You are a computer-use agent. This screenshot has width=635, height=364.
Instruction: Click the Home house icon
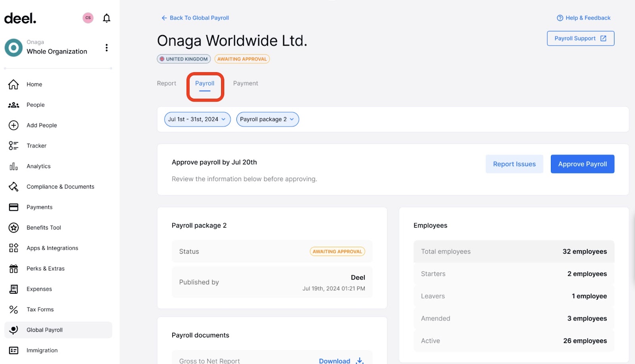pos(13,84)
